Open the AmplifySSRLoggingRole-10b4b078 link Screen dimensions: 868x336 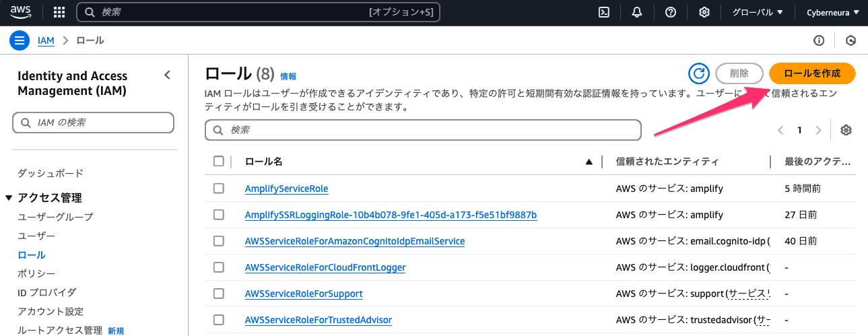[391, 215]
